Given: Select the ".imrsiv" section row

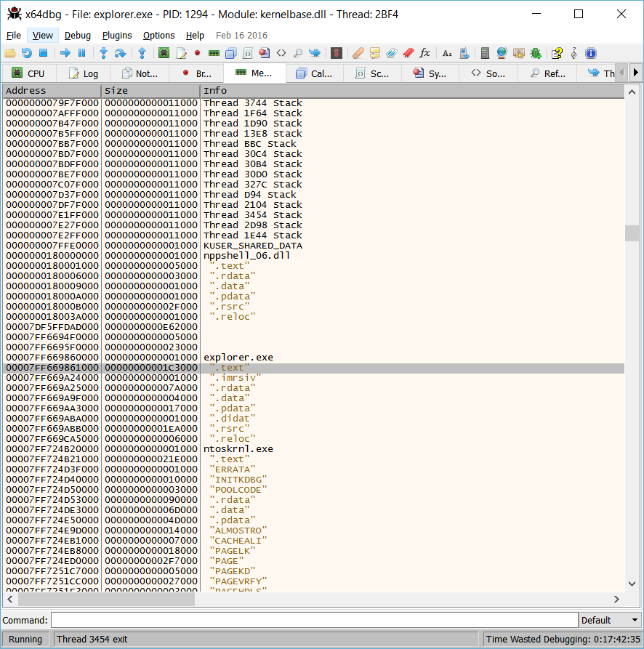Looking at the screenshot, I should 314,377.
